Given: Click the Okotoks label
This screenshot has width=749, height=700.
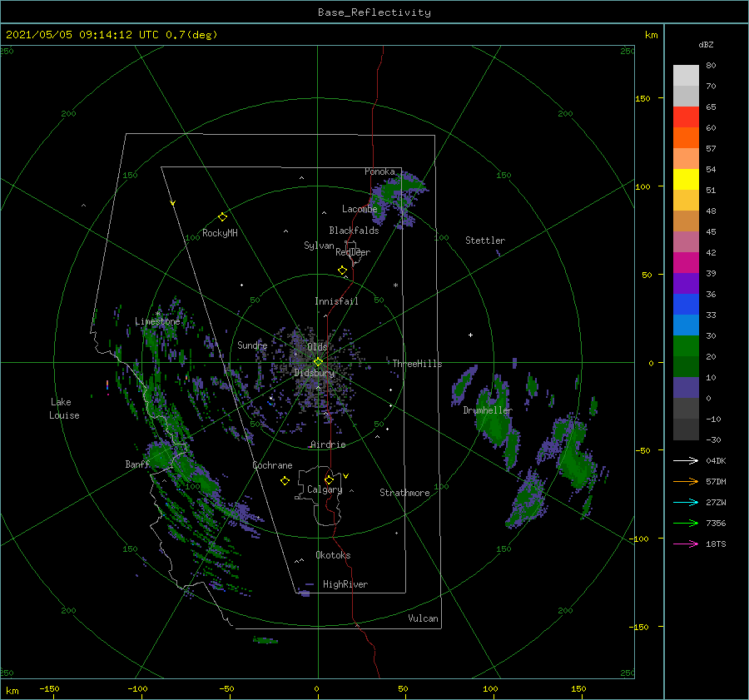Looking at the screenshot, I should [333, 555].
